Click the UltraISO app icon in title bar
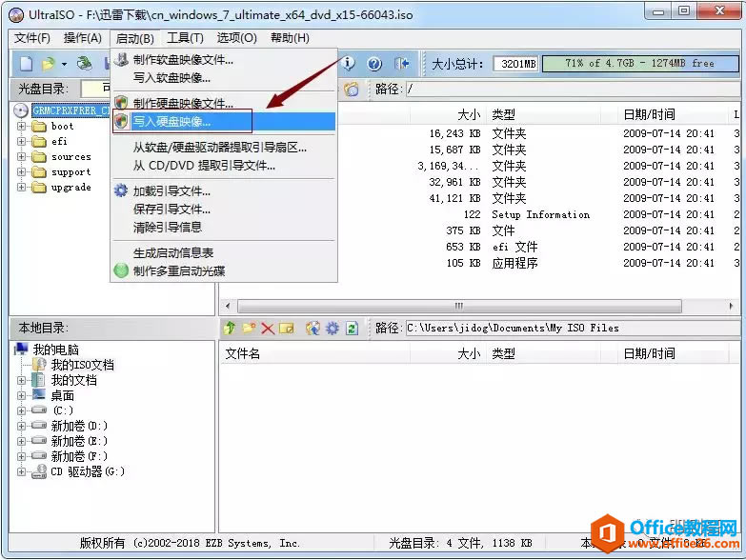The height and width of the screenshot is (560, 746). (x=16, y=14)
